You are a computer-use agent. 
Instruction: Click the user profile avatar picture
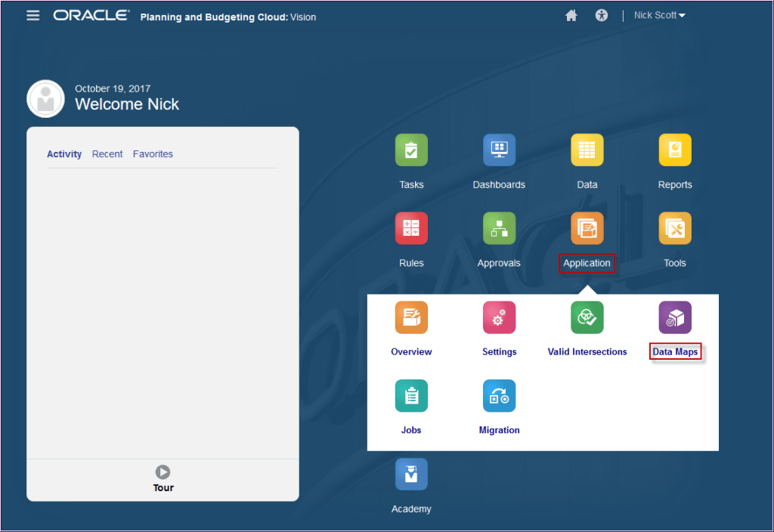click(x=45, y=99)
